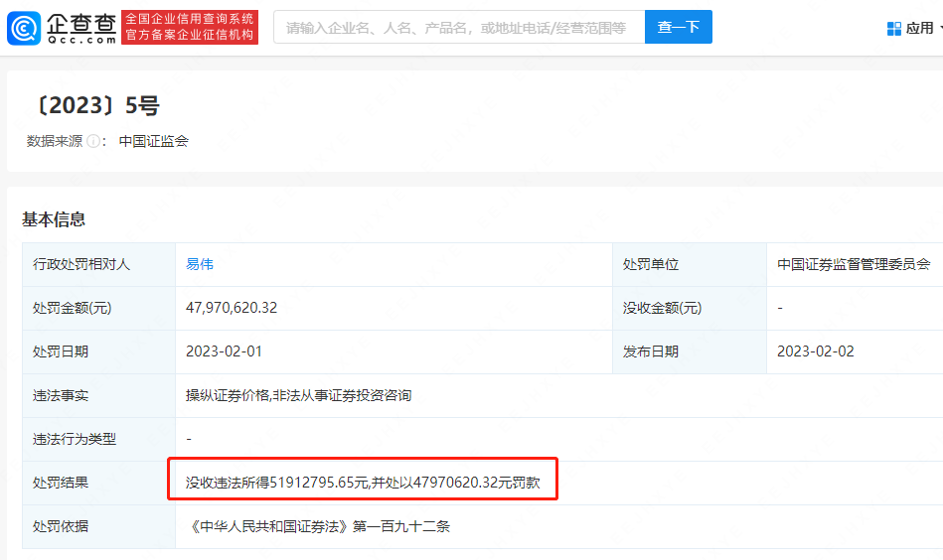This screenshot has height=560, width=943.
Task: Select the 《中华人民共和国证券法》第一百九十二条 text
Action: [318, 526]
